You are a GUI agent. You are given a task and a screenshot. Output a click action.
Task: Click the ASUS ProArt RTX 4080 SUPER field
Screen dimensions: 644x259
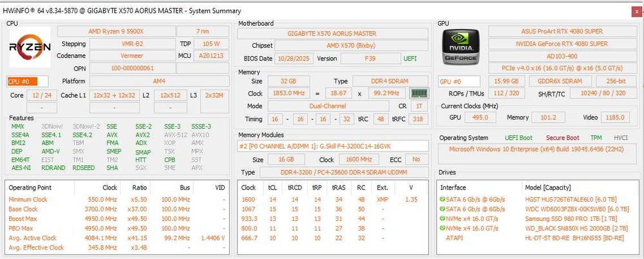coord(562,31)
